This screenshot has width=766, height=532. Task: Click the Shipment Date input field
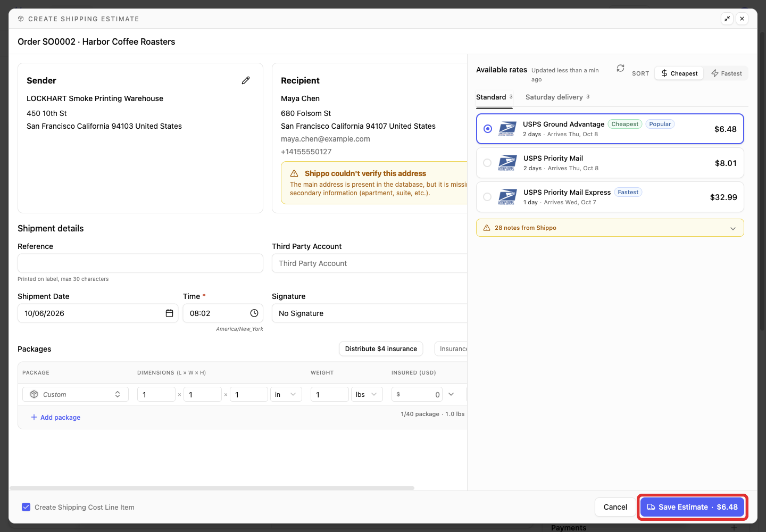98,313
